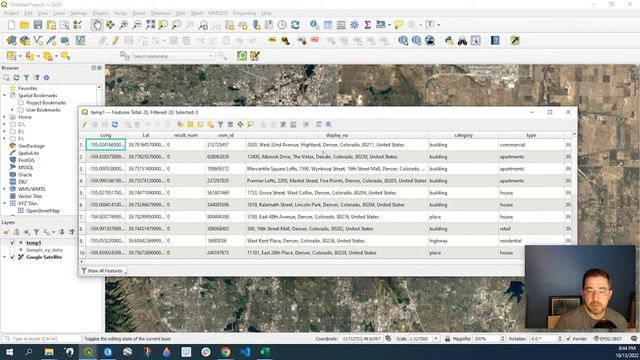
Task: Toggle the Render checkbox in status bar
Action: [x=569, y=339]
